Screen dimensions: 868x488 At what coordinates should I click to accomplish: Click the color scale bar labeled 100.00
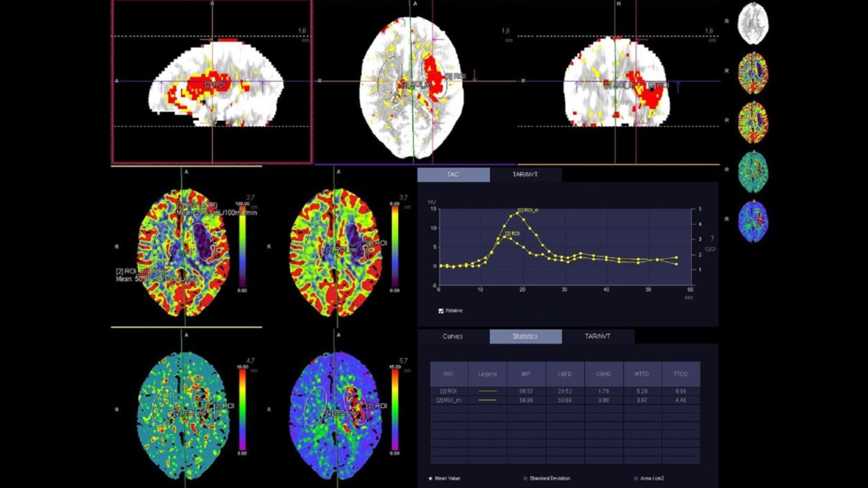pyautogui.click(x=243, y=246)
